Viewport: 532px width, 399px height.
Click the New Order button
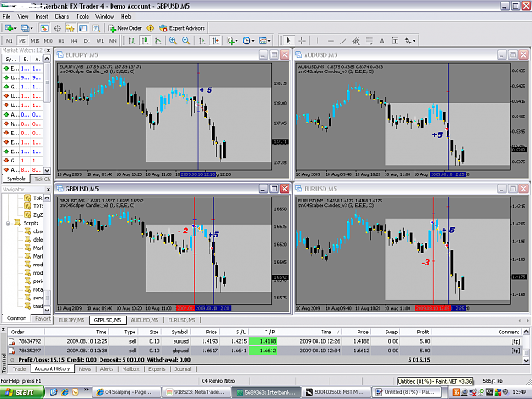click(x=125, y=28)
